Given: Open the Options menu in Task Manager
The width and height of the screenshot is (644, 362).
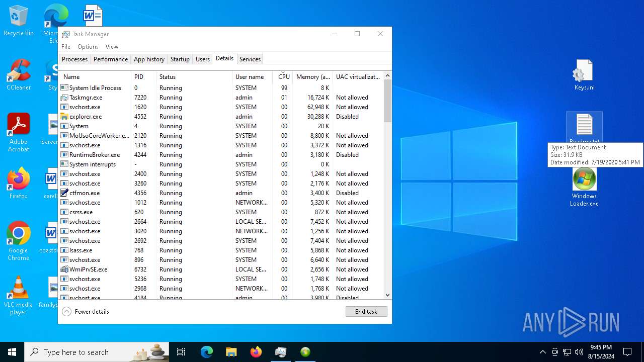Looking at the screenshot, I should 88,47.
